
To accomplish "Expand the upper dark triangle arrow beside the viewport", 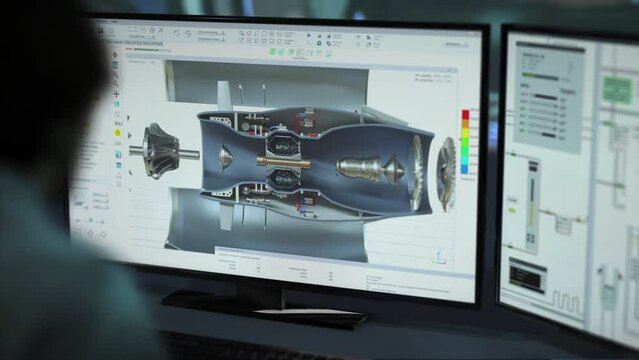I will 128,118.
